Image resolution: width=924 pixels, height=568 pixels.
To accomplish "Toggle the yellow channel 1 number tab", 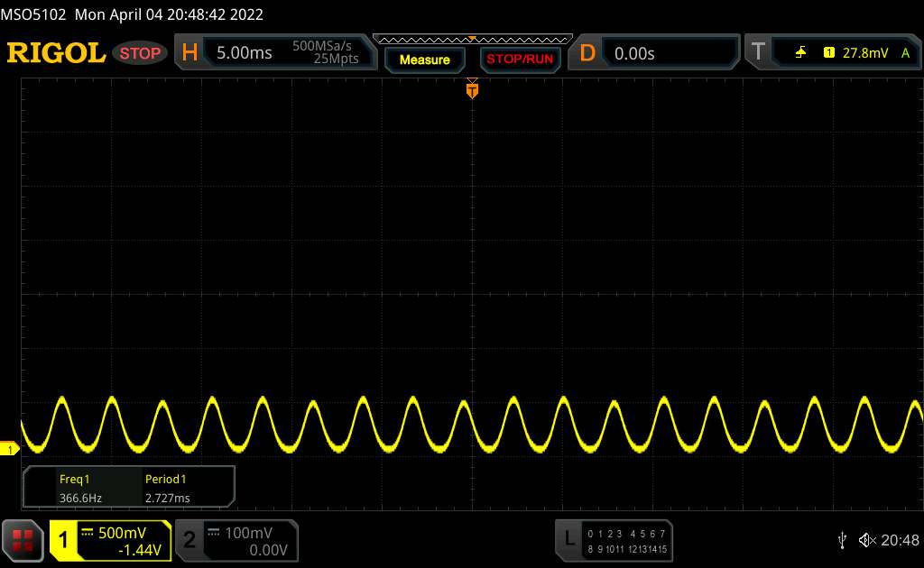I will [63, 540].
